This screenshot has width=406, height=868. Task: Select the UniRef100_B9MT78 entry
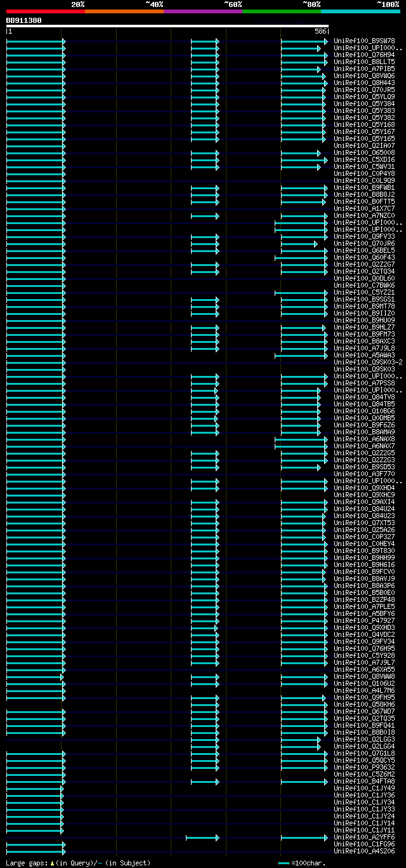364,306
